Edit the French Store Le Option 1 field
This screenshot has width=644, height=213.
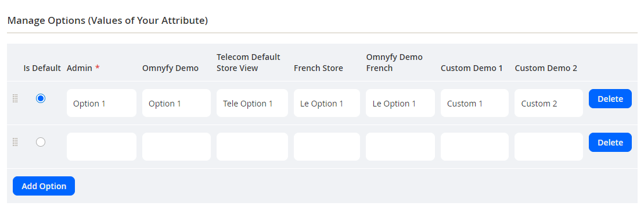tap(327, 103)
